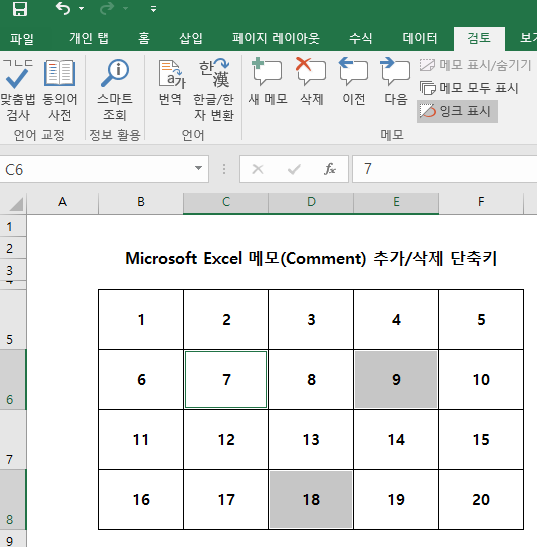Select the cell containing 8
The height and width of the screenshot is (547, 537).
311,379
